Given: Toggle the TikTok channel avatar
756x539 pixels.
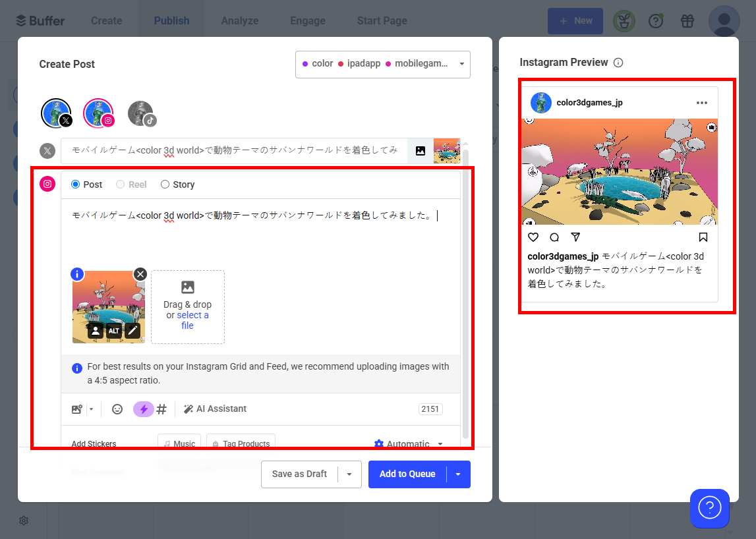Looking at the screenshot, I should pos(142,114).
